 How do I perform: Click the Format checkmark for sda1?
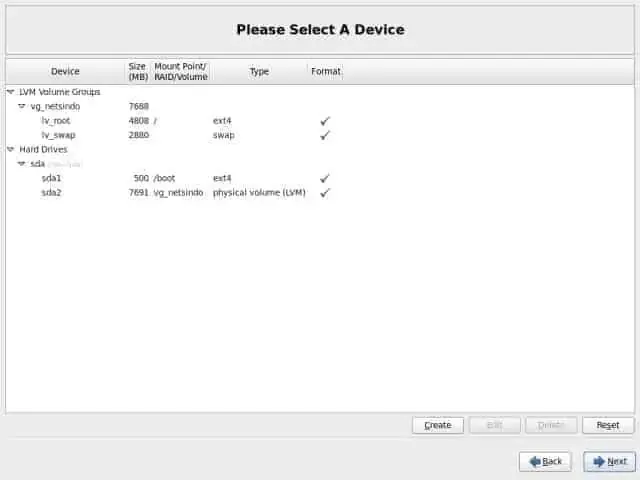[x=324, y=178]
